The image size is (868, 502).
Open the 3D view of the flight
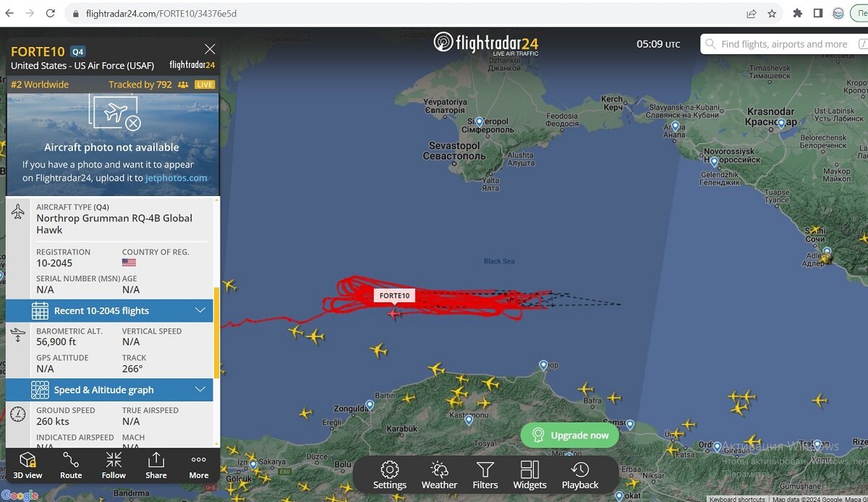[x=27, y=465]
